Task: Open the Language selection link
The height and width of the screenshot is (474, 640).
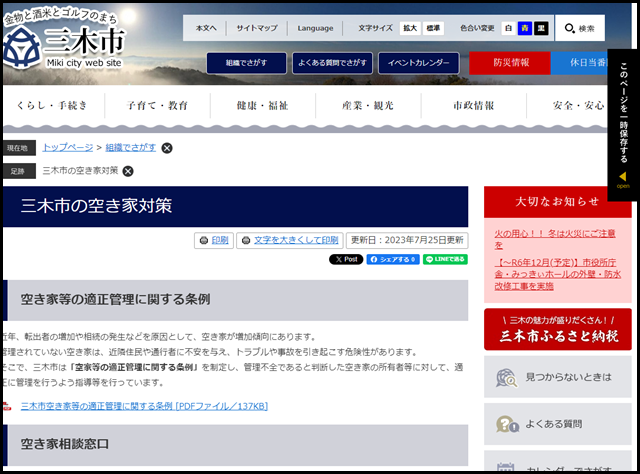Action: coord(315,28)
